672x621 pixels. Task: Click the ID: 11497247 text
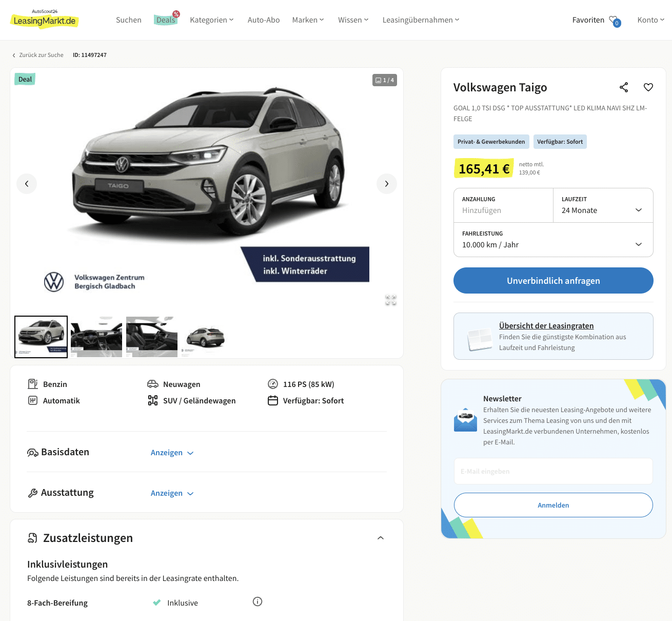coord(90,55)
